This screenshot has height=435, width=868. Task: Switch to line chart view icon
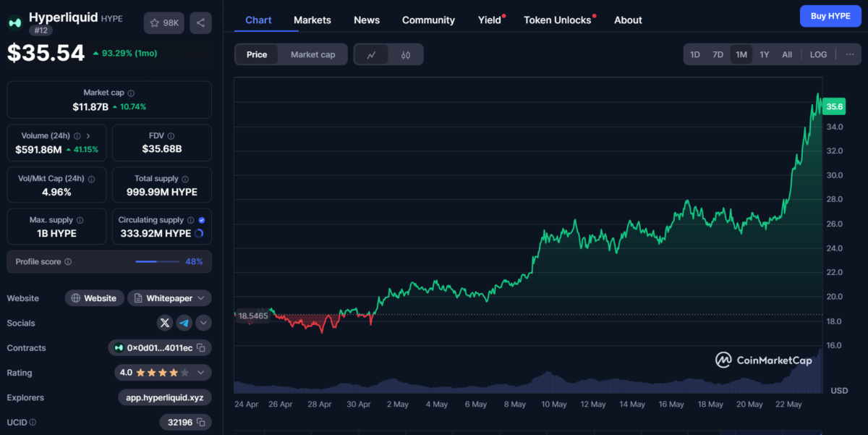click(x=371, y=55)
